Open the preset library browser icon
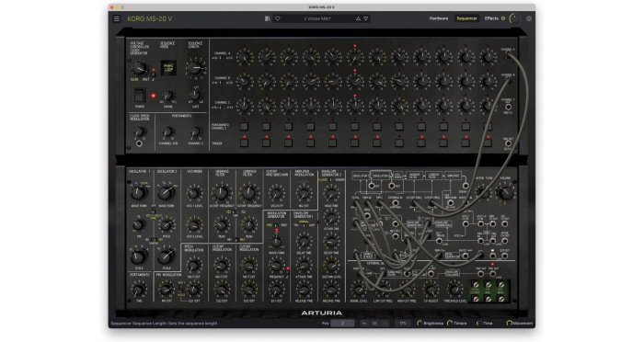The image size is (644, 342). pos(268,18)
